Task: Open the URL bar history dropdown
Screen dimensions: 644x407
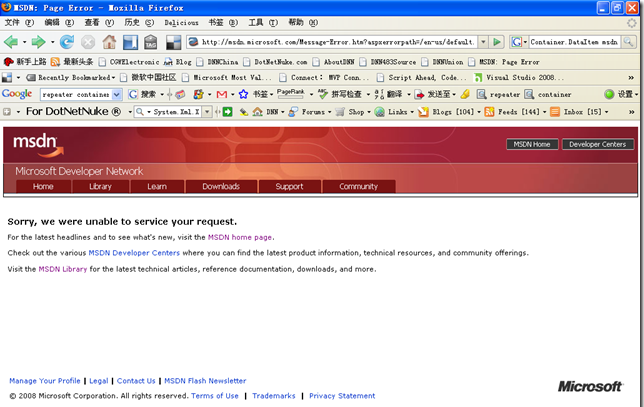Action: (483, 42)
